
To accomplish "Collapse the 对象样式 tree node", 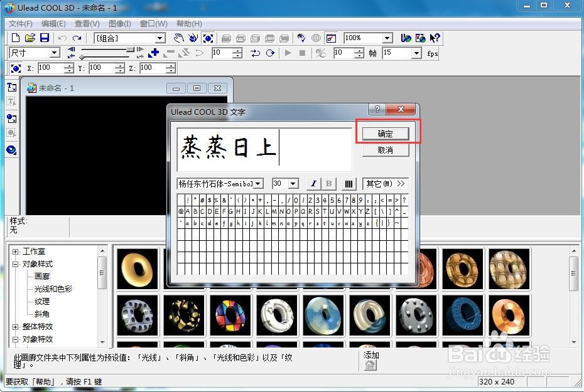I will 15,265.
